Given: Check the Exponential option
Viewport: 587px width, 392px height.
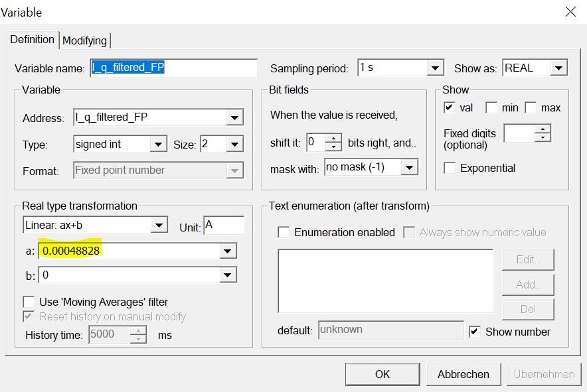Looking at the screenshot, I should click(450, 168).
